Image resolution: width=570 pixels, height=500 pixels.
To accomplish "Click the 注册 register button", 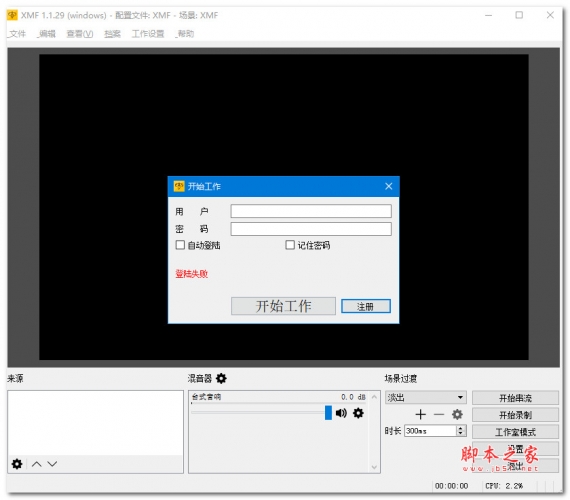I will point(366,306).
